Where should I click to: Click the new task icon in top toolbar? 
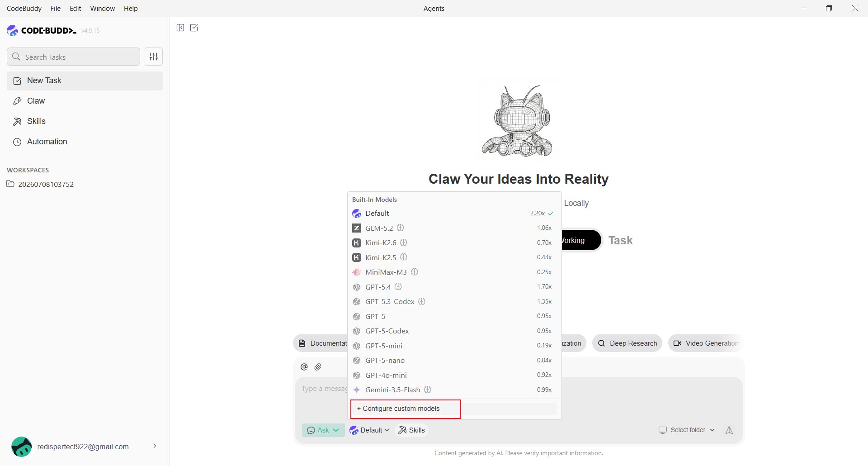point(194,28)
